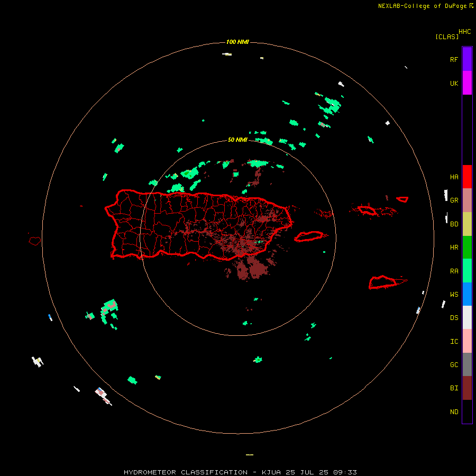Click the [CLAS] units label

447,36
